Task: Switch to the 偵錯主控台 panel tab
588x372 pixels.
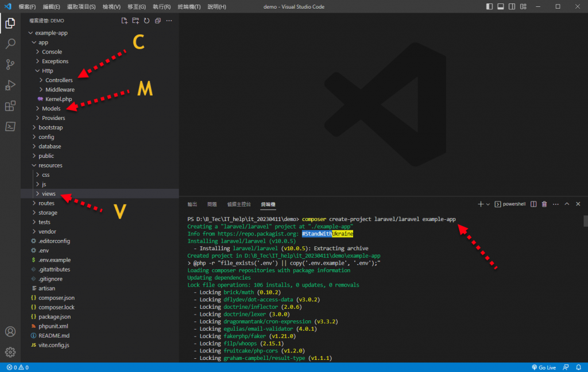Action: point(239,204)
